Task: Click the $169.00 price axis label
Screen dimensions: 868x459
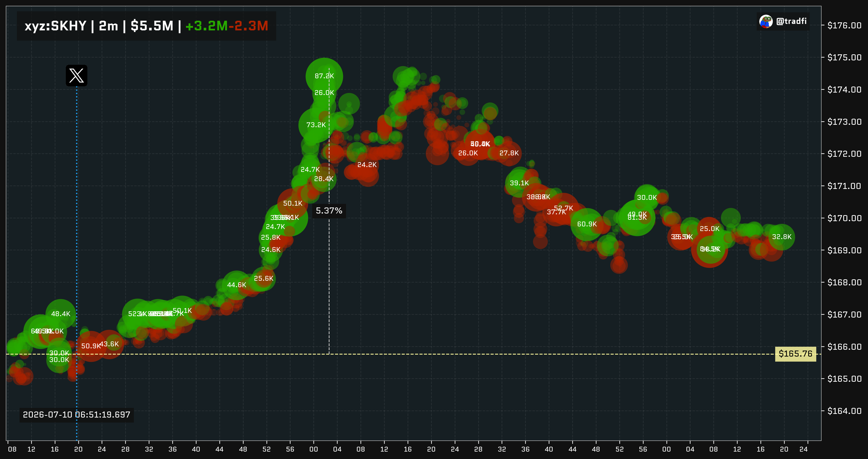Action: click(x=844, y=250)
